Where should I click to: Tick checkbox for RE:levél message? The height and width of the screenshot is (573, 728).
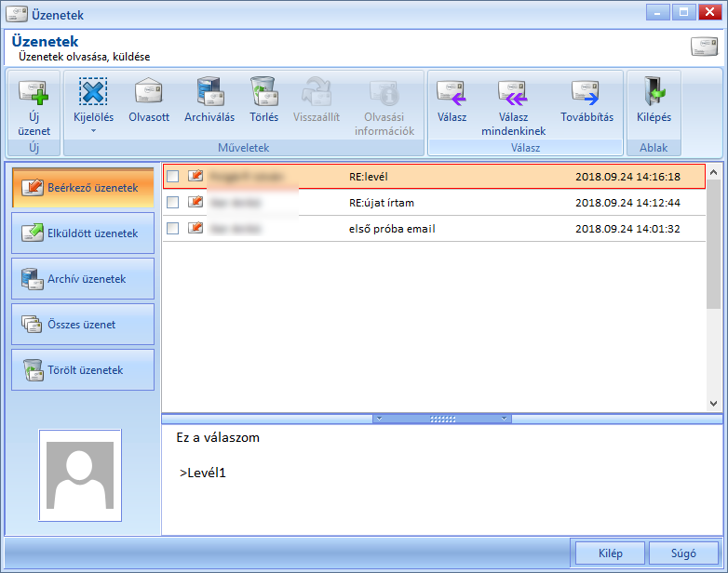[x=173, y=177]
